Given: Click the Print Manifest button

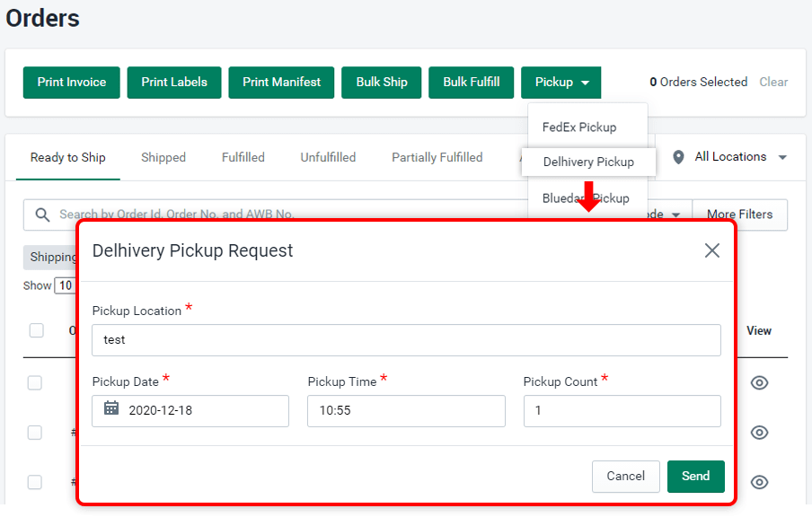Looking at the screenshot, I should [x=281, y=82].
